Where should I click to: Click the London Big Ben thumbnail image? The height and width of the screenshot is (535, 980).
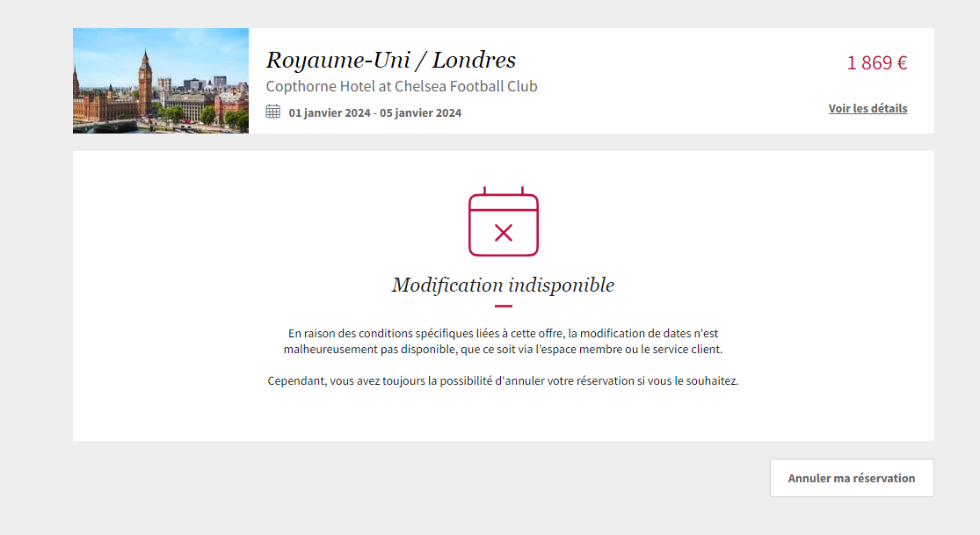[x=161, y=81]
